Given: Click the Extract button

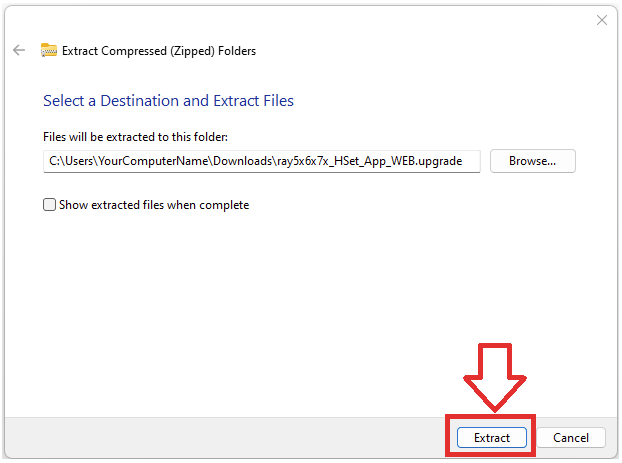Looking at the screenshot, I should [x=491, y=438].
